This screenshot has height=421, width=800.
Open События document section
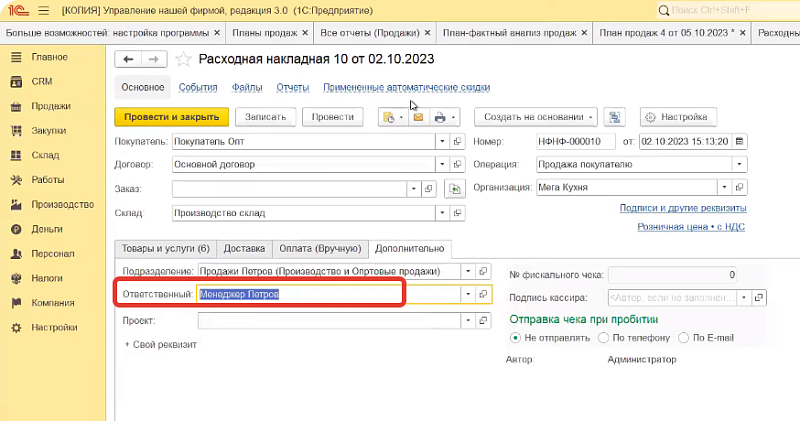pyautogui.click(x=198, y=87)
